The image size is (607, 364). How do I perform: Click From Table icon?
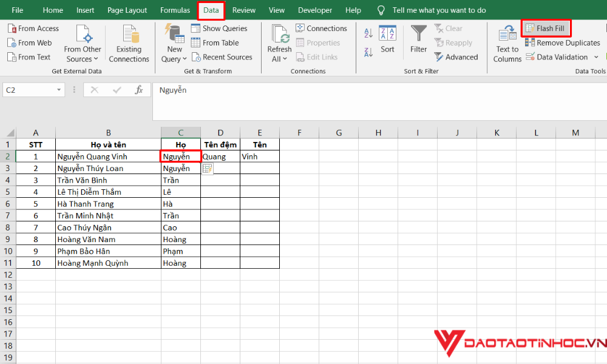point(195,42)
